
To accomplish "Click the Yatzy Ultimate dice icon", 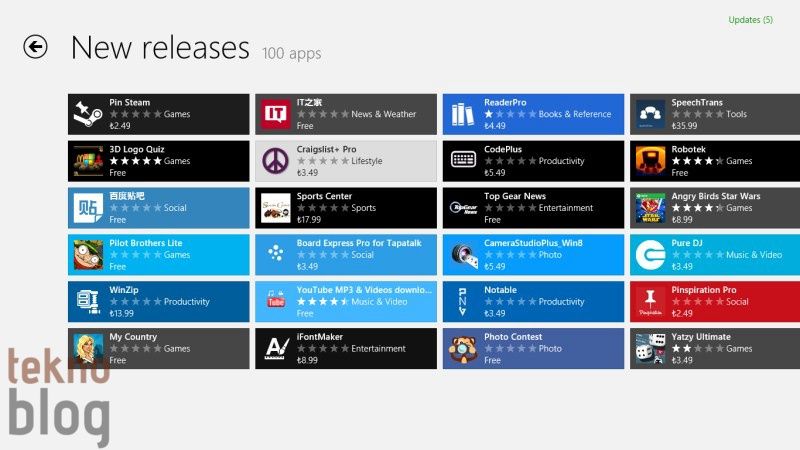I will (x=650, y=348).
